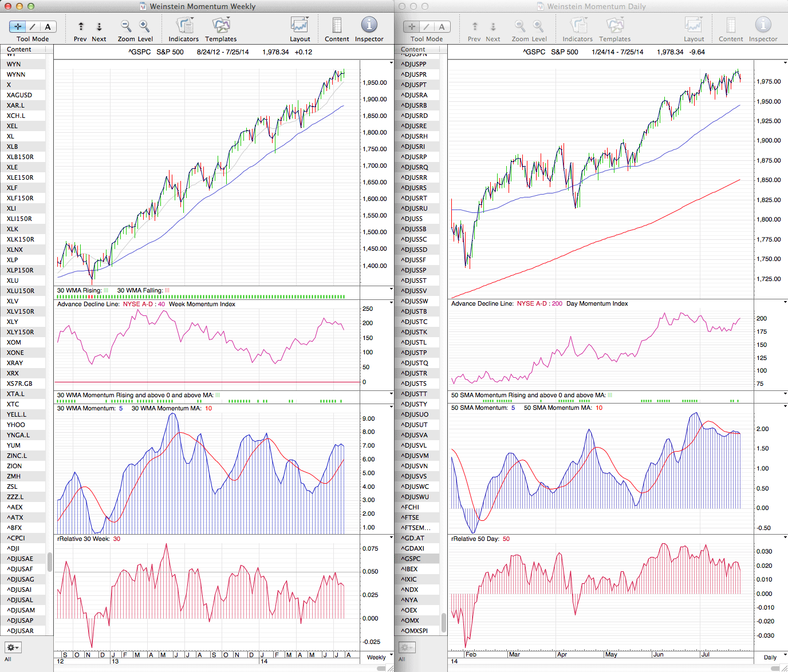The height and width of the screenshot is (672, 788).
Task: Switch to the line drawing tool mode
Action: pos(33,27)
